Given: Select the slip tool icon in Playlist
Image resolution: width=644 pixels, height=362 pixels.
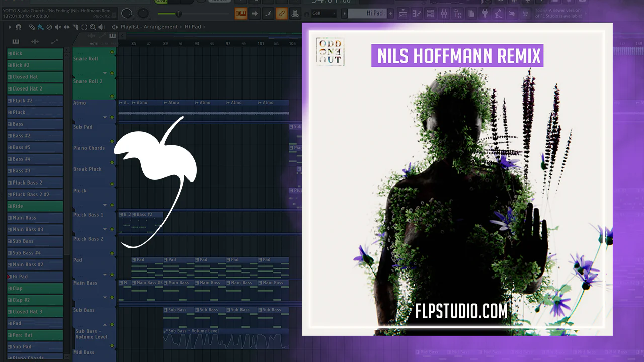Looking at the screenshot, I should (66, 27).
